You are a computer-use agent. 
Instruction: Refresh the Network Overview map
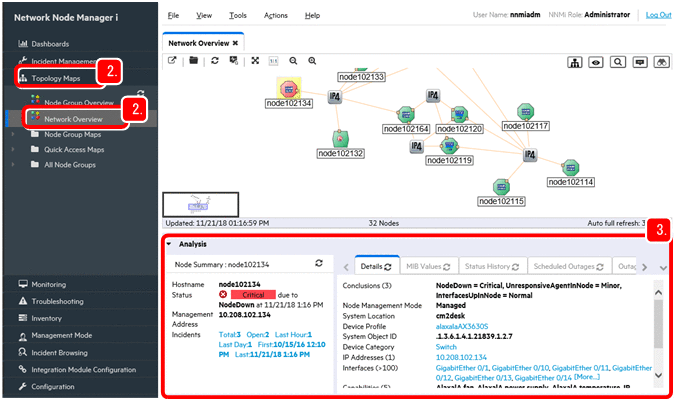point(213,62)
